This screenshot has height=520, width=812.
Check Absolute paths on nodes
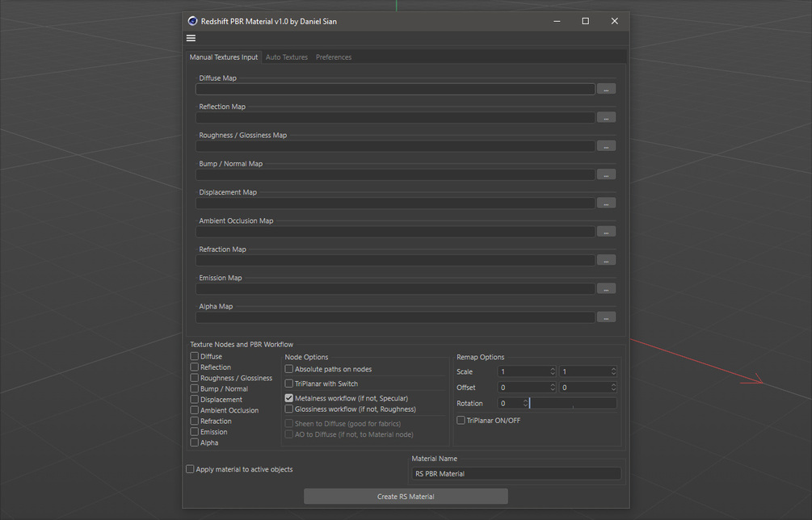tap(289, 369)
